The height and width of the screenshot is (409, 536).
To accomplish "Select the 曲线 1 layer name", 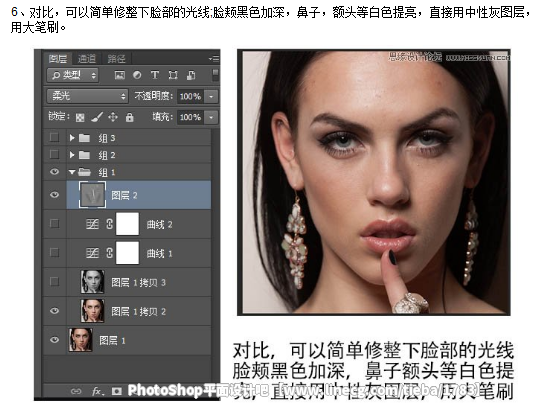I will (159, 254).
